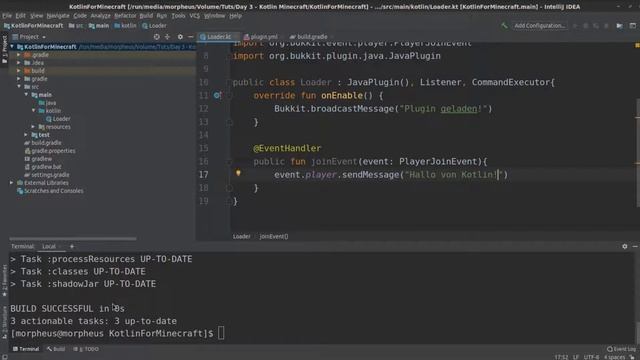Hide the terminal panel with minus icon
Screen dimensions: 640x360
(635, 247)
